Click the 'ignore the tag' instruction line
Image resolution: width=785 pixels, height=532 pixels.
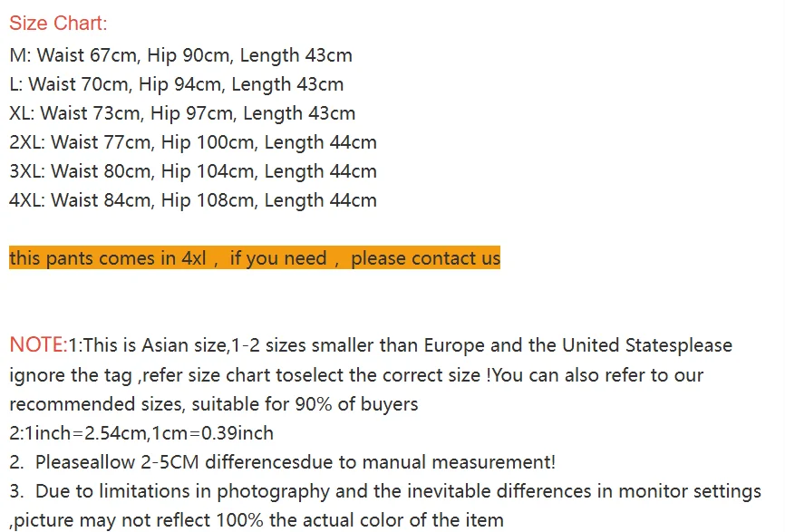pos(355,374)
